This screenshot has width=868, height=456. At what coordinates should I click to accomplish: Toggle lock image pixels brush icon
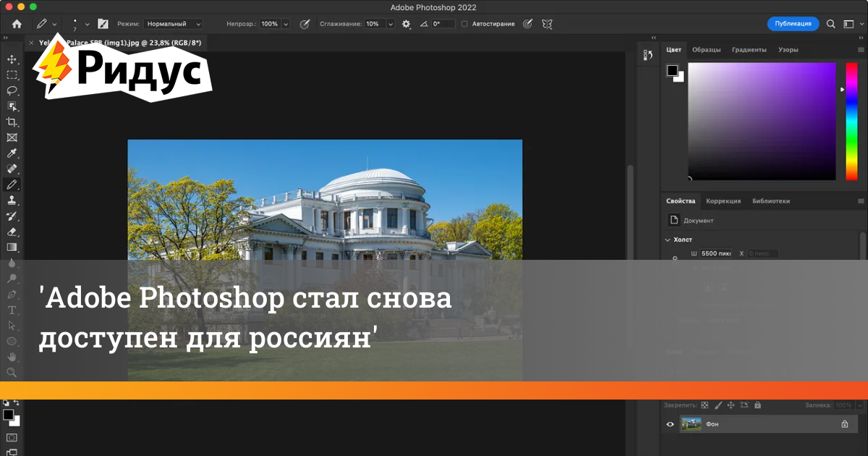[718, 405]
